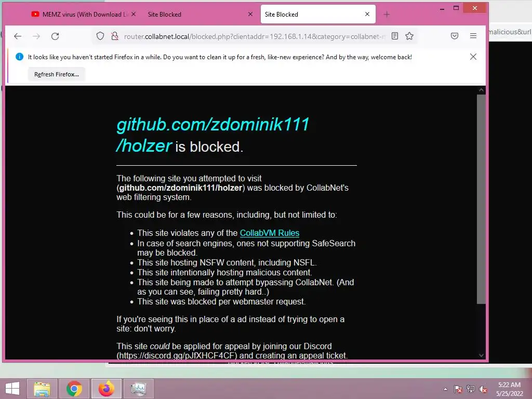
Task: Click the bold github.com/zdominik111/holzer text in paragraph
Action: pyautogui.click(x=181, y=188)
